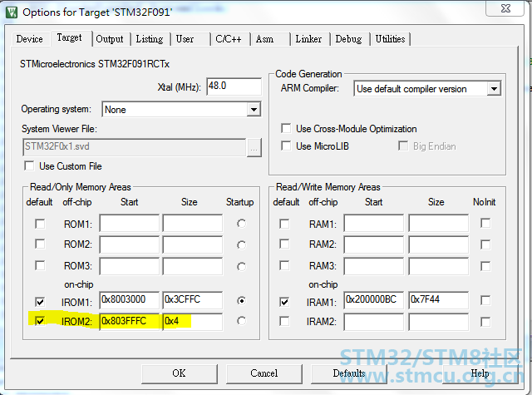Click the RAM1 Start field

pos(373,223)
